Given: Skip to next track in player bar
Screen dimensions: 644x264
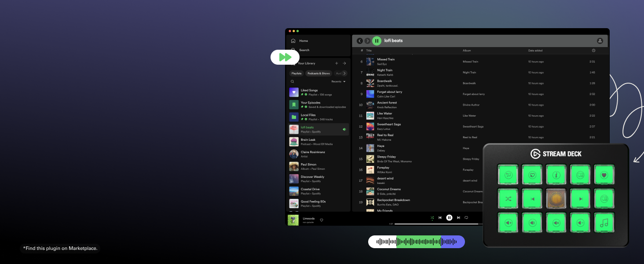Looking at the screenshot, I should point(458,217).
